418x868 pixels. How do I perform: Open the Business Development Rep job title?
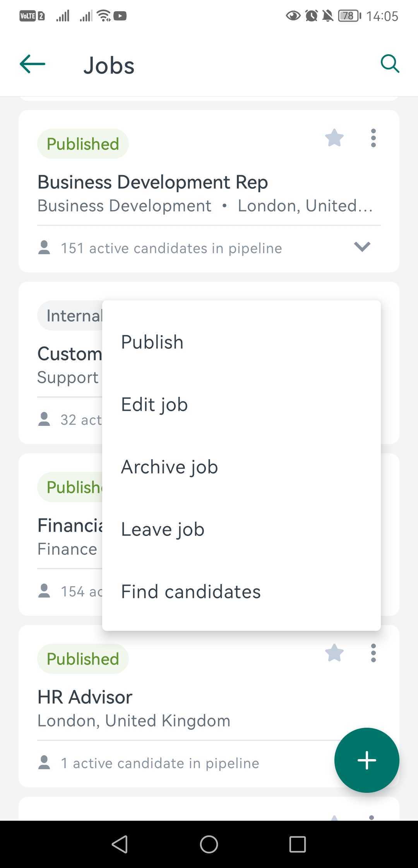152,182
